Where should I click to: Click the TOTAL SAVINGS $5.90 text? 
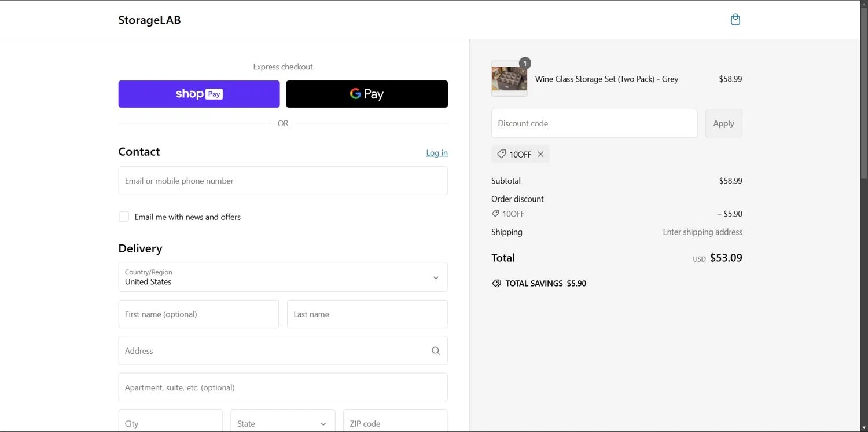546,284
